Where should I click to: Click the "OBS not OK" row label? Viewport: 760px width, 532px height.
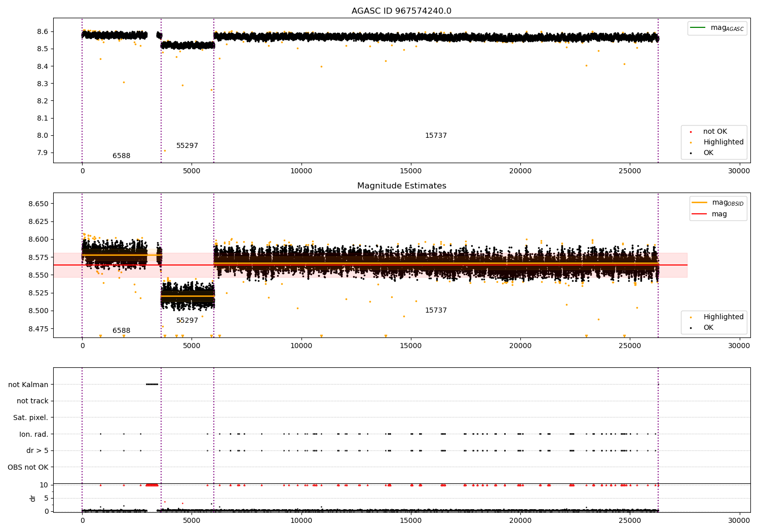28,467
